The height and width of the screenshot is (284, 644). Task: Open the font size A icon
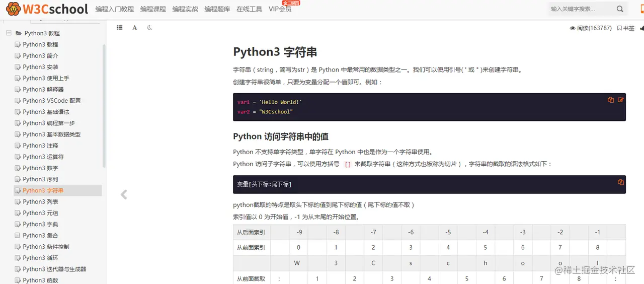[135, 28]
